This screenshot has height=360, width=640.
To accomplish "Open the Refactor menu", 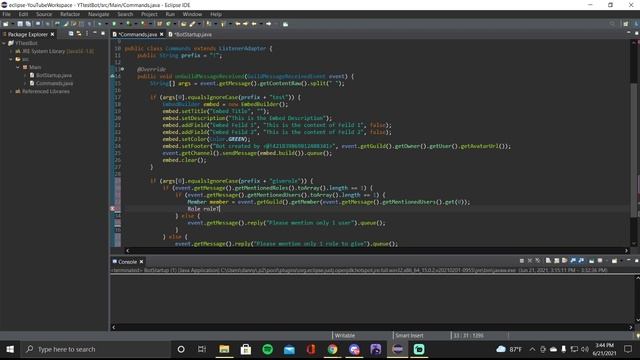I will (x=70, y=14).
